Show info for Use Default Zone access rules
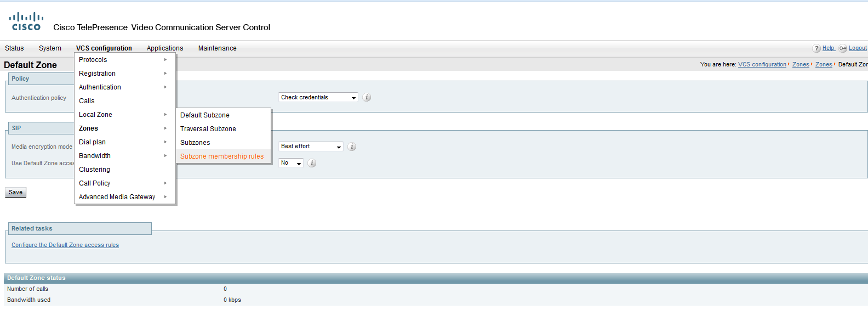Viewport: 868px width, 309px height. (x=312, y=163)
